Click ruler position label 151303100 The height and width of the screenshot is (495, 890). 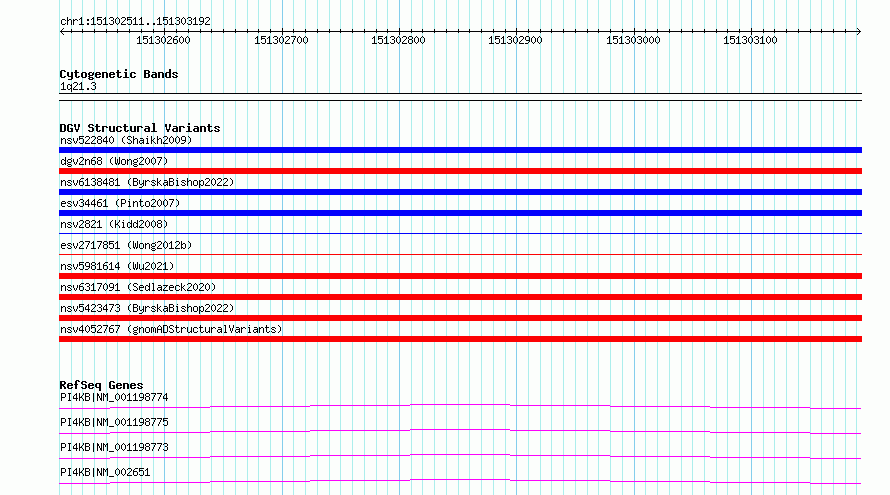(750, 40)
